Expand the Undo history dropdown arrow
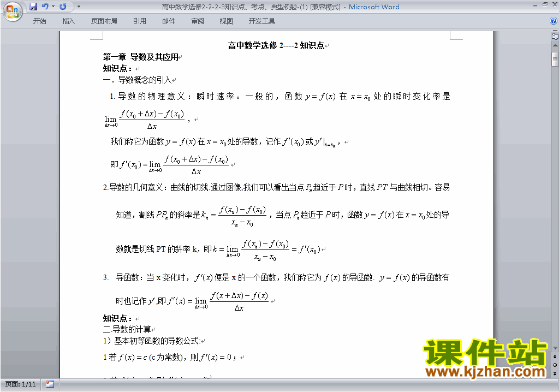This screenshot has height=392, width=559. pyautogui.click(x=53, y=7)
